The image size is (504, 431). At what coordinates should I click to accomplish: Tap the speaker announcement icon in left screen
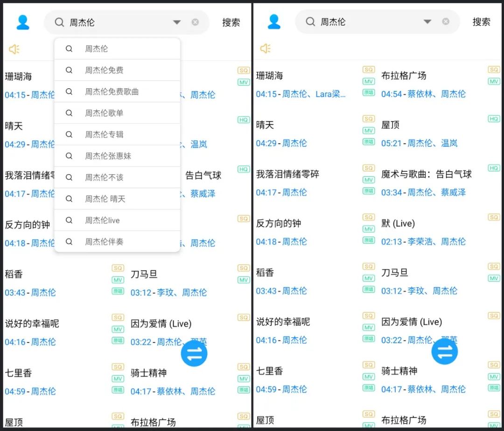pyautogui.click(x=14, y=49)
